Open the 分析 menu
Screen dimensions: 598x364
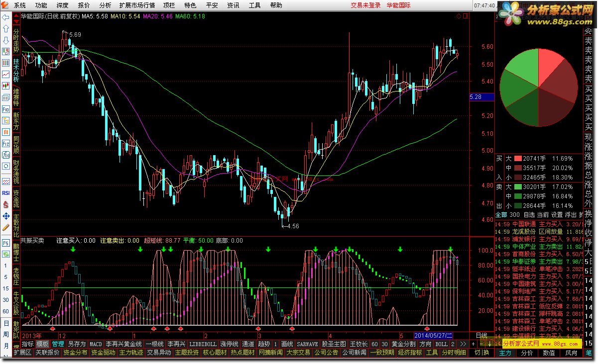pyautogui.click(x=105, y=5)
